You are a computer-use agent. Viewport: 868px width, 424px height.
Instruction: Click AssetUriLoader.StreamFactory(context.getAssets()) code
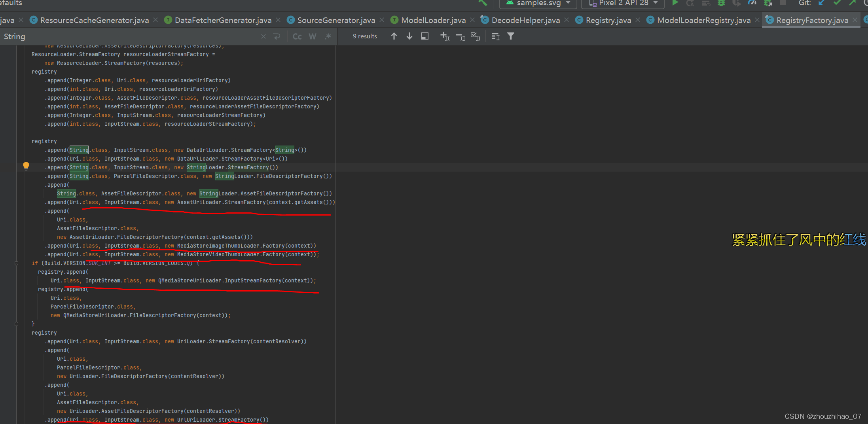click(254, 202)
